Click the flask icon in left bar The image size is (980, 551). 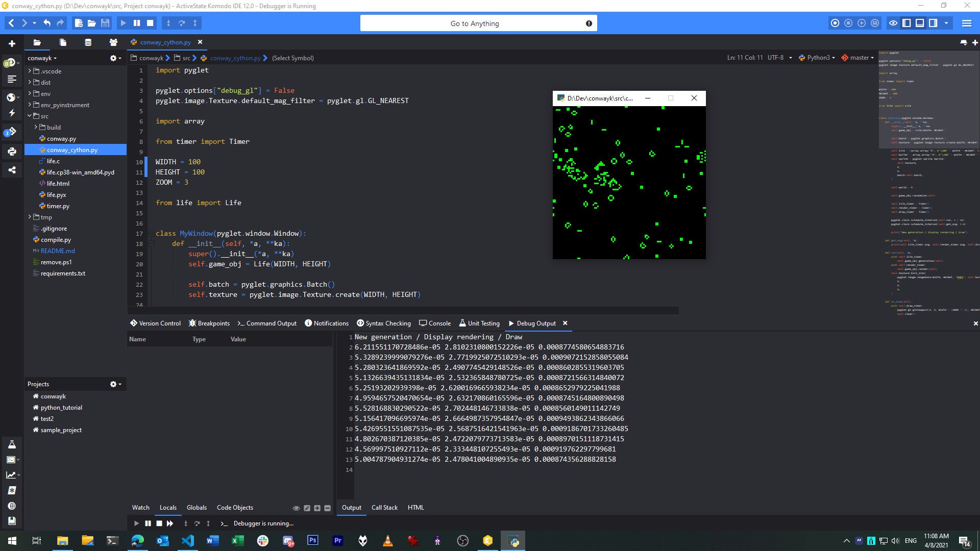12,444
